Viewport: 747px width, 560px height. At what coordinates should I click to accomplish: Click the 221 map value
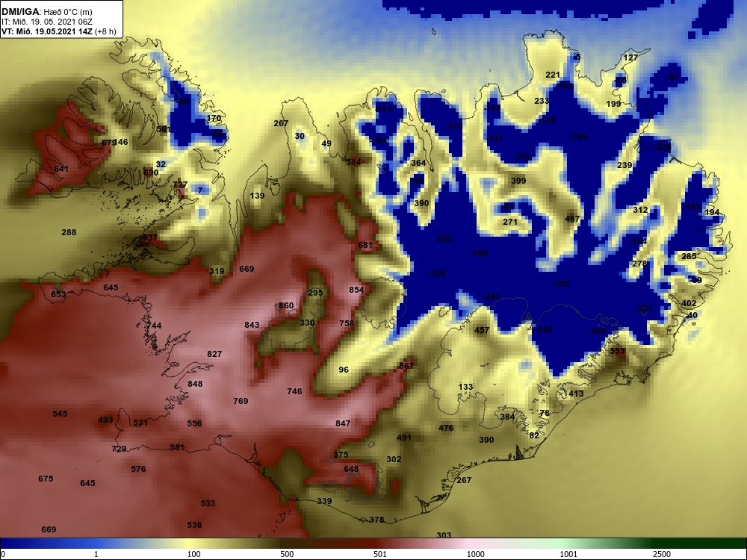[553, 75]
